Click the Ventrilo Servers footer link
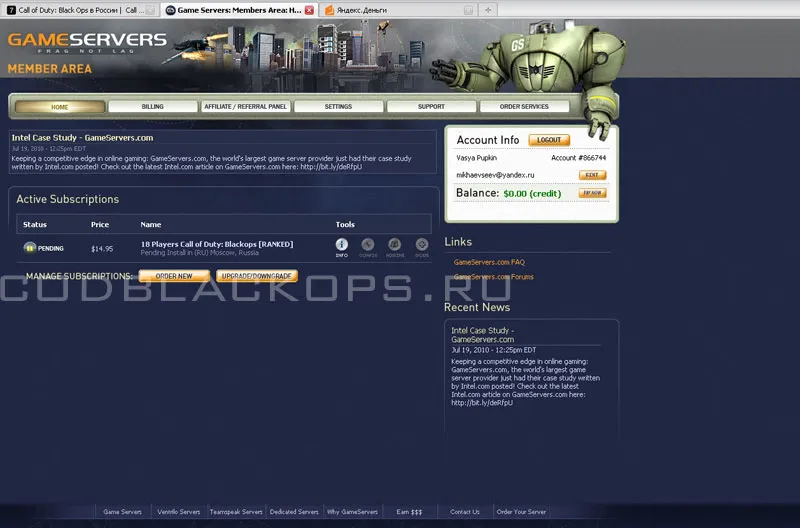Screen dimensions: 800x528 pos(179,512)
